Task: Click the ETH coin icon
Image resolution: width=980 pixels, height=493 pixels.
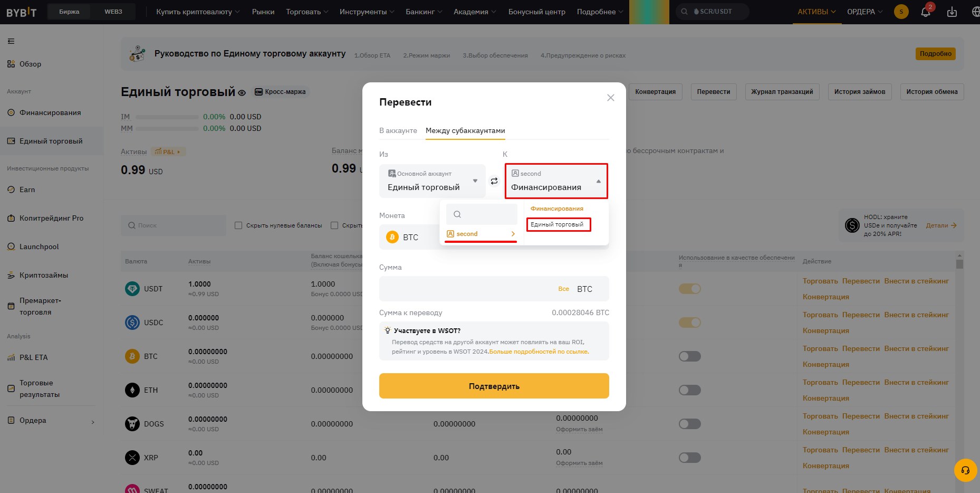Action: pos(132,390)
